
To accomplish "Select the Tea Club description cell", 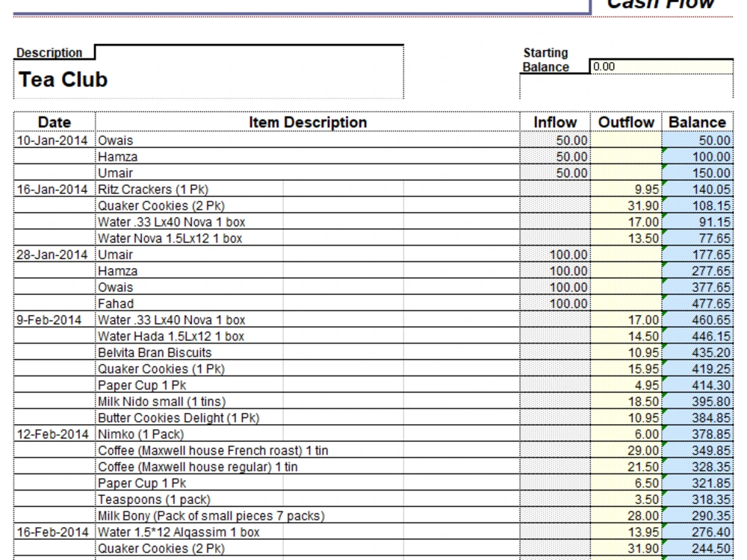I will pos(208,80).
